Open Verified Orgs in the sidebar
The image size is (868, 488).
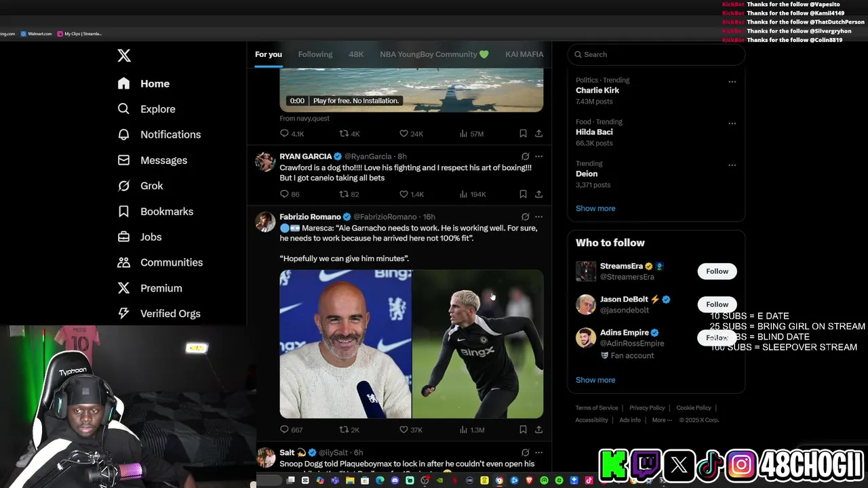159,313
